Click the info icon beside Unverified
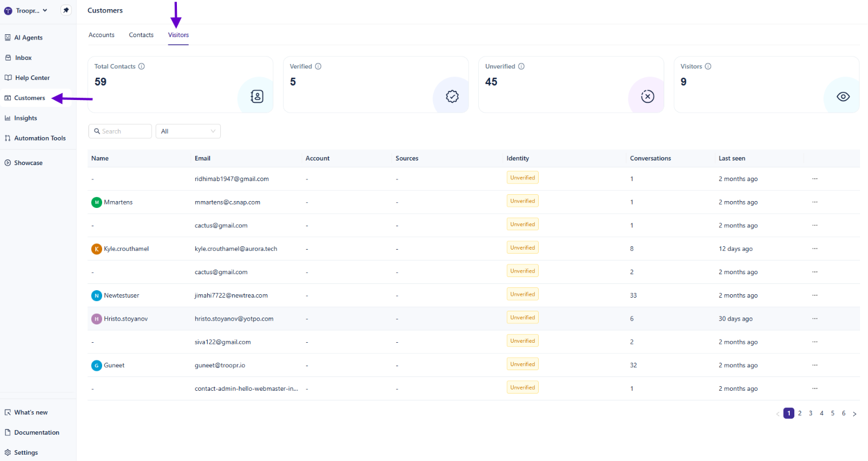This screenshot has width=868, height=461. 522,66
